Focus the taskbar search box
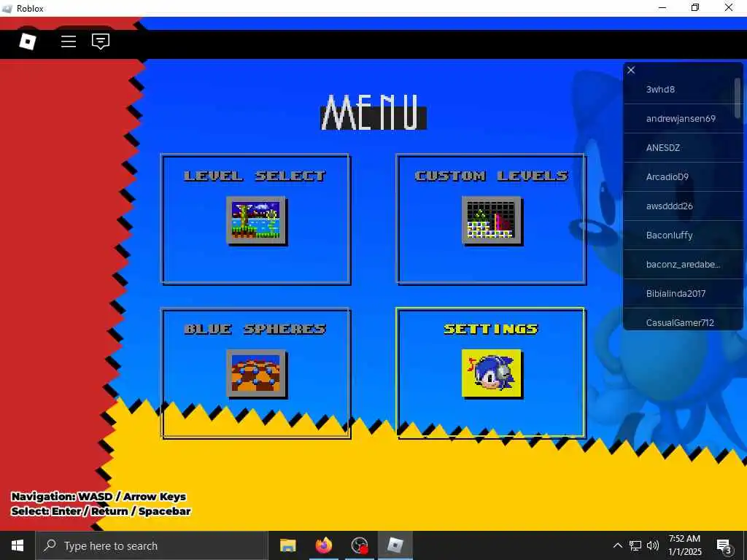Viewport: 747px width, 560px height. [x=152, y=545]
